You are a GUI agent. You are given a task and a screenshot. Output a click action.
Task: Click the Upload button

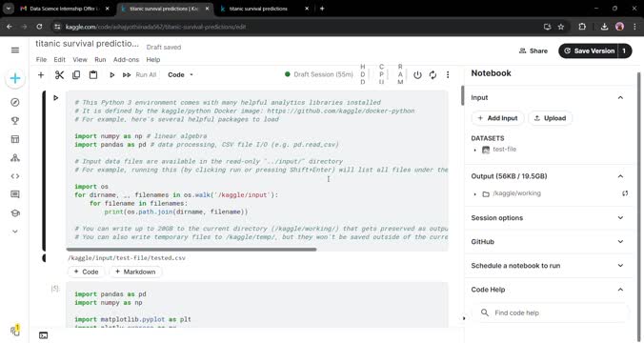550,118
